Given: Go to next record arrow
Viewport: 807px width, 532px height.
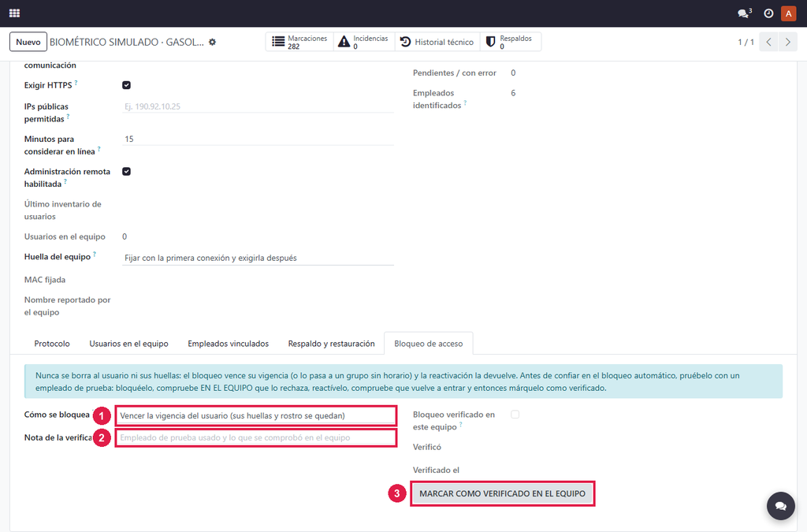Looking at the screenshot, I should tap(788, 43).
